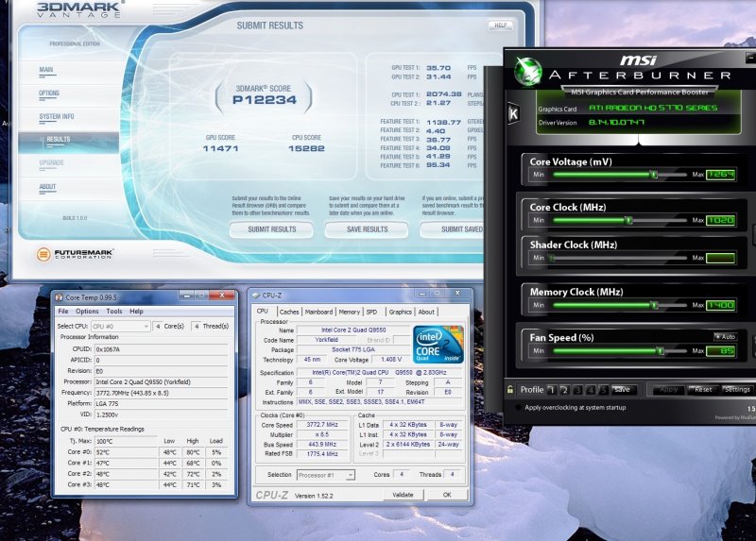Close the Core Temp window
Viewport: 756px width, 541px height.
[222, 295]
